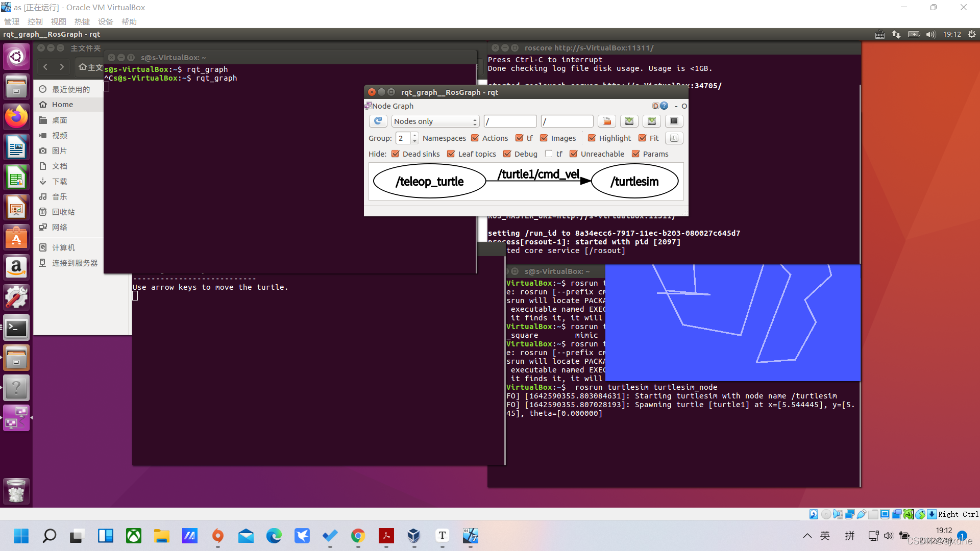Screen dimensions: 980x551
Task: Launch Firefox from Ubuntu dock
Action: [x=16, y=117]
